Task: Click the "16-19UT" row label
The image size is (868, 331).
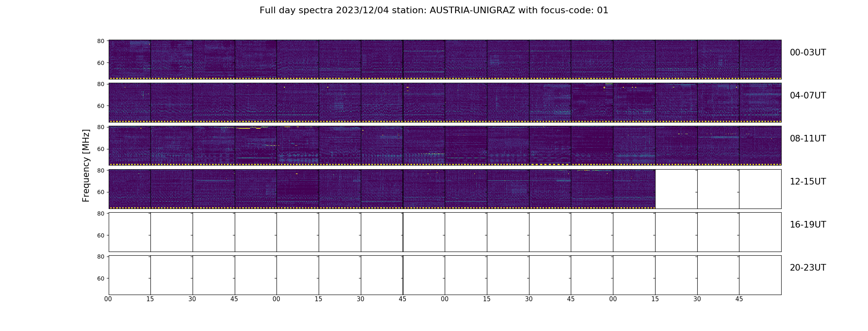Action: [808, 225]
